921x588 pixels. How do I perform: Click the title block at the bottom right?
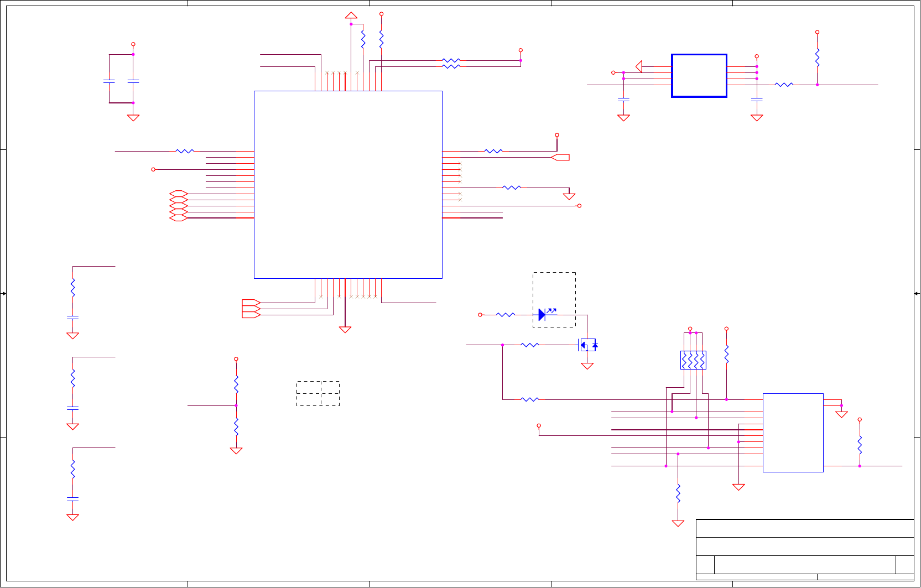pos(805,550)
